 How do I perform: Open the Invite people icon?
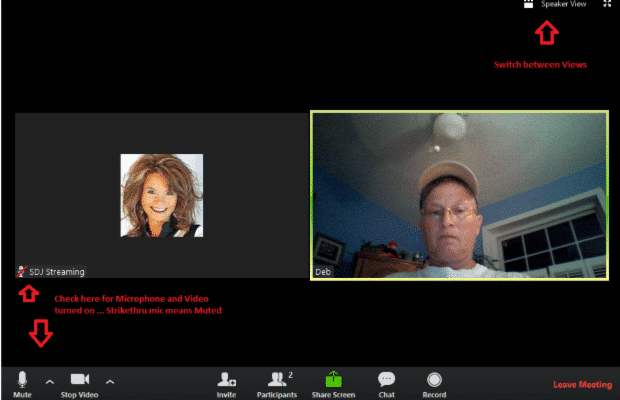(227, 385)
